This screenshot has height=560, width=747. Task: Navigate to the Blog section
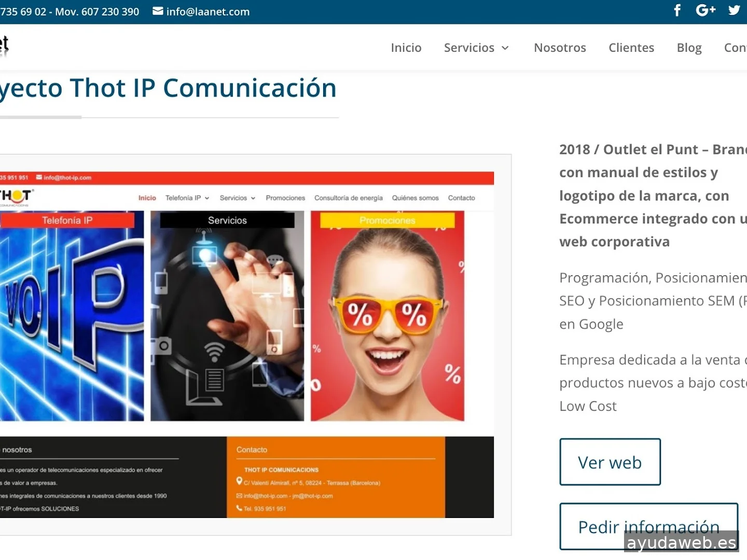pos(689,48)
